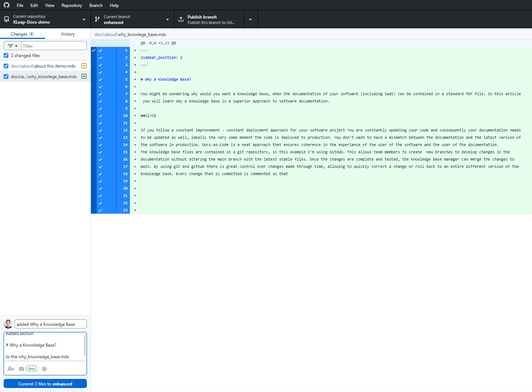Click the add co-authors icon
Screen dimensions: 532x392
click(x=11, y=369)
